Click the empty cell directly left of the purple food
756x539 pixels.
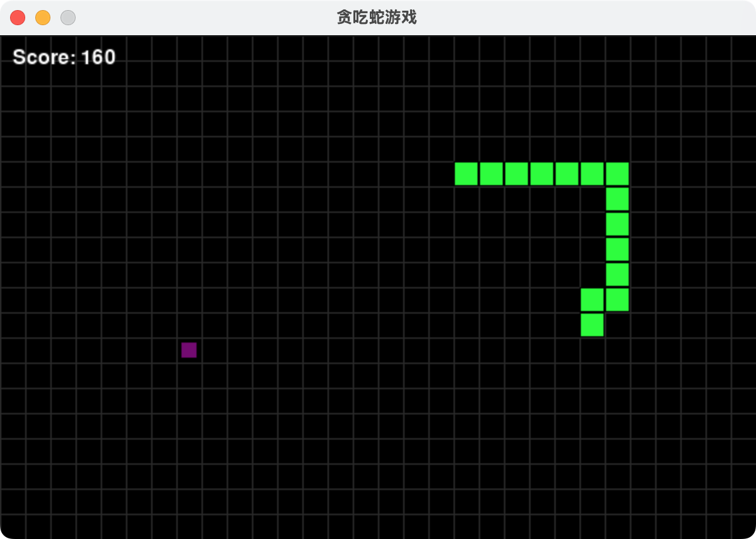[x=164, y=350]
